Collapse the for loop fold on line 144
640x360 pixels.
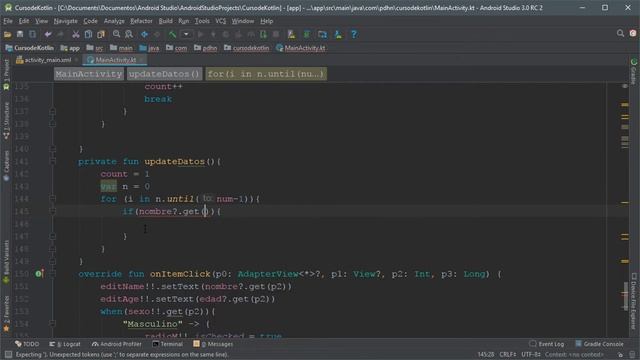pos(53,199)
